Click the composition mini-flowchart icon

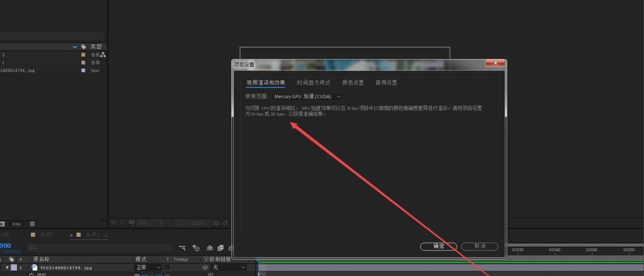[x=183, y=248]
